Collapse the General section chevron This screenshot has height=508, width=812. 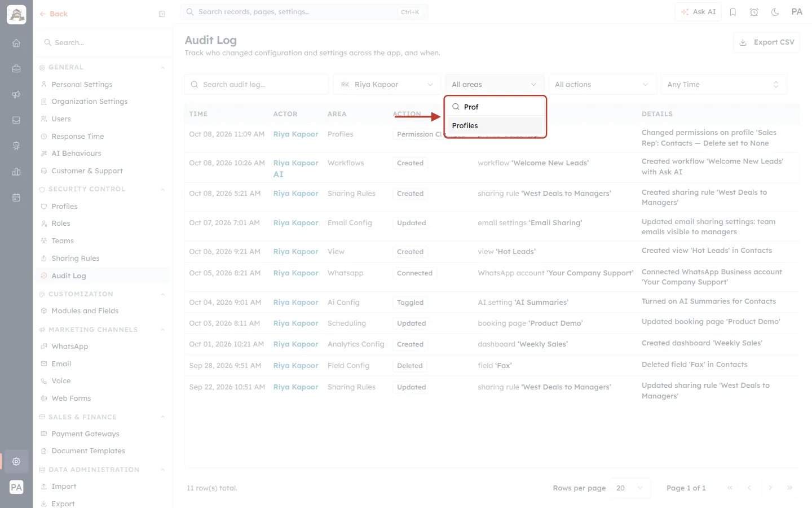point(163,68)
